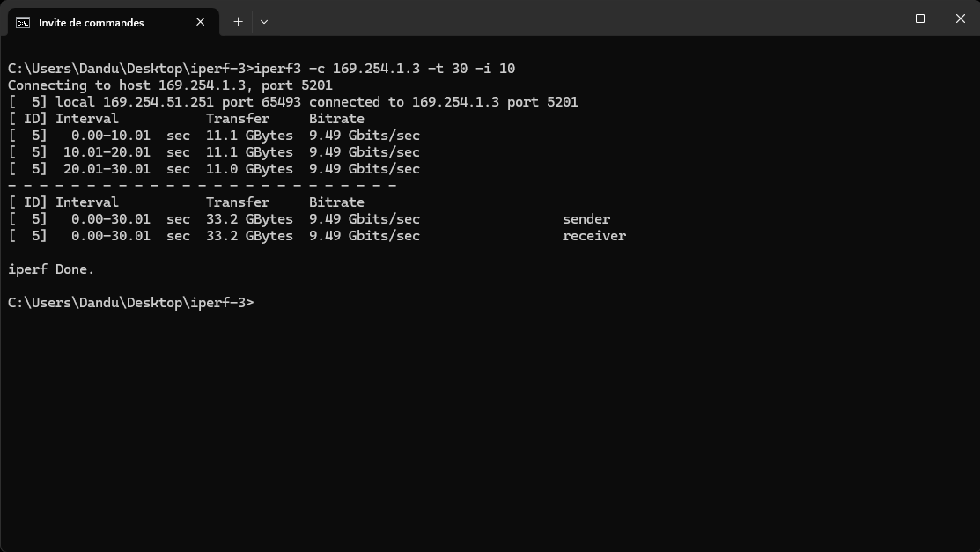Viewport: 980px width, 552px height.
Task: Click the first 'Bitrate' column header
Action: (x=336, y=119)
